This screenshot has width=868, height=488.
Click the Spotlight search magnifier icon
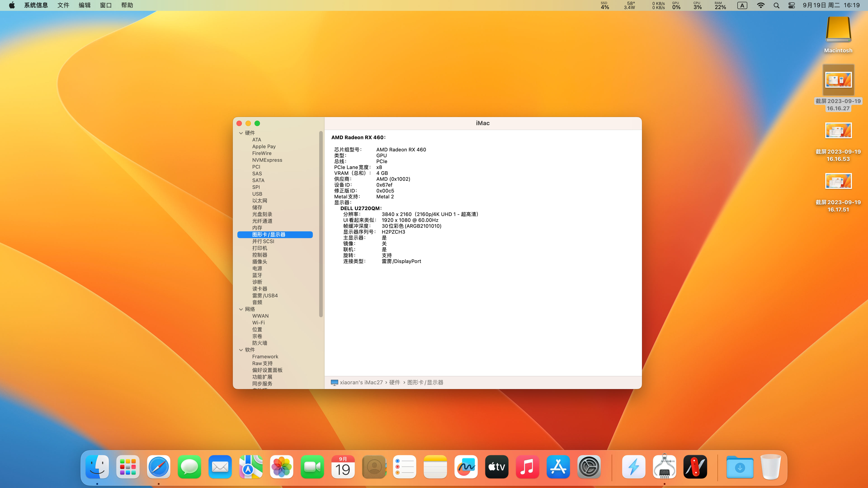(776, 5)
